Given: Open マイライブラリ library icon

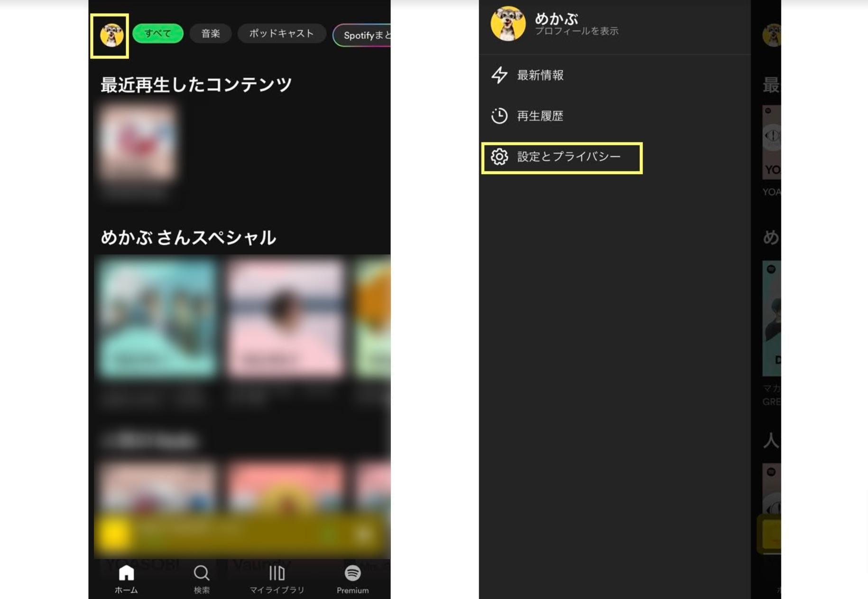Looking at the screenshot, I should 277,573.
